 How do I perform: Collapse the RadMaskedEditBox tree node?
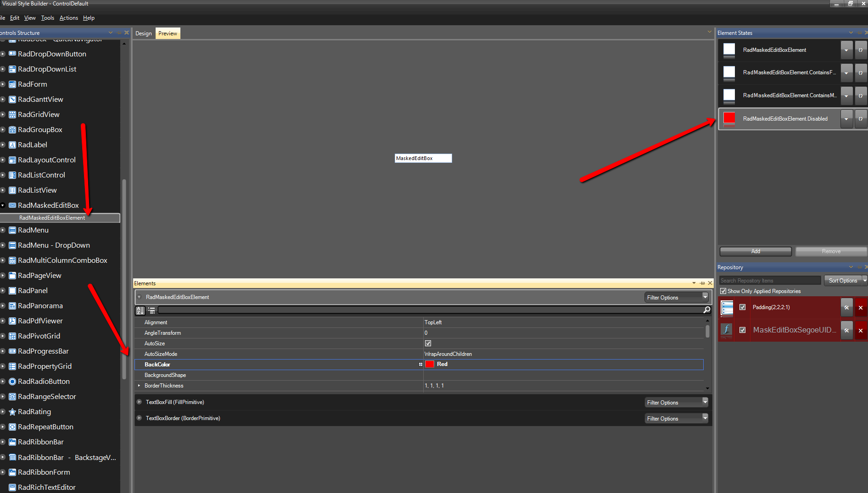pos(3,205)
